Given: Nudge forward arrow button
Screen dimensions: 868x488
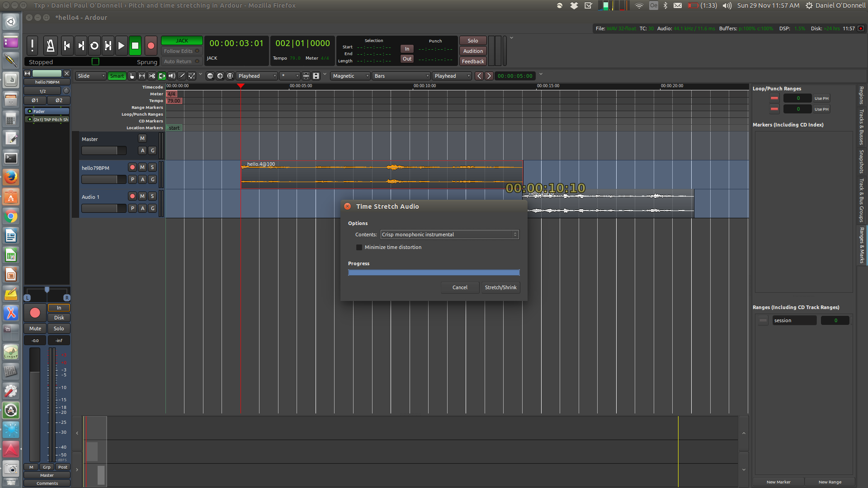Looking at the screenshot, I should (489, 76).
